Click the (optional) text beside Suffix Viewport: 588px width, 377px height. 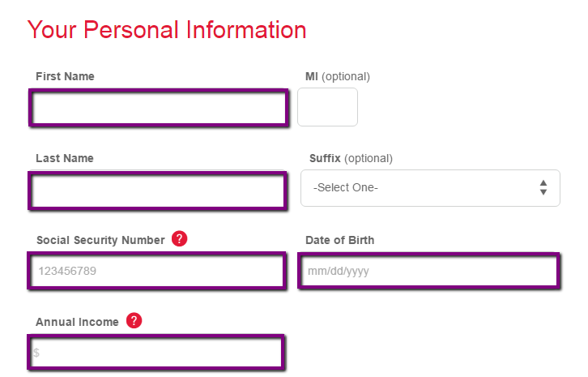pos(369,159)
